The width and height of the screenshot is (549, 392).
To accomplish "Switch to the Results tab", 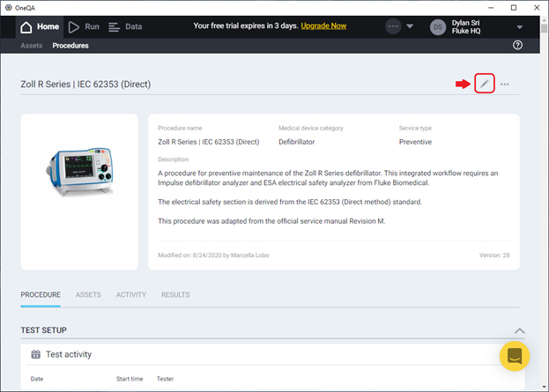I will [x=174, y=294].
